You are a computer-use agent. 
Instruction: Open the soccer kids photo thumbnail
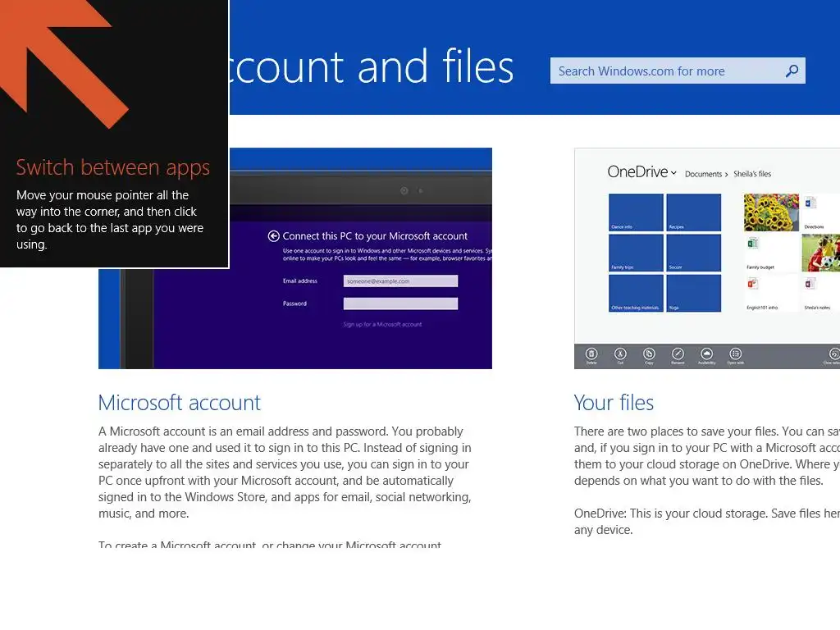click(x=820, y=253)
